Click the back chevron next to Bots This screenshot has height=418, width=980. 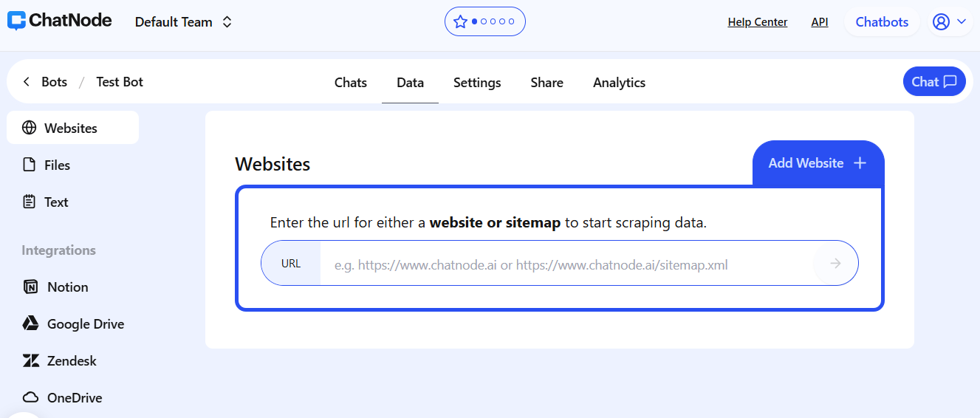[x=27, y=82]
